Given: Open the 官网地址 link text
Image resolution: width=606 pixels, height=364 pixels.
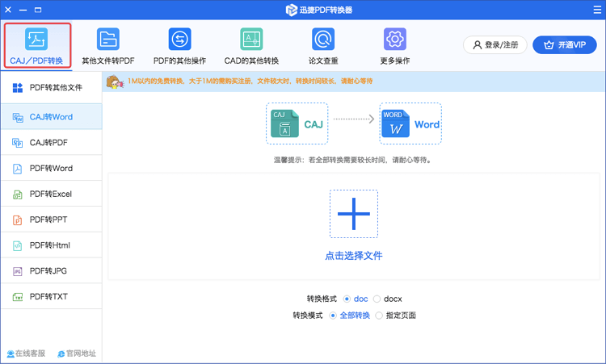Looking at the screenshot, I should point(81,354).
